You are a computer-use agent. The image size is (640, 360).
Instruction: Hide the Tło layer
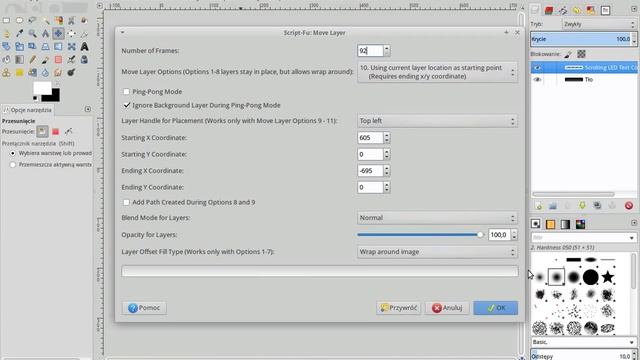538,80
